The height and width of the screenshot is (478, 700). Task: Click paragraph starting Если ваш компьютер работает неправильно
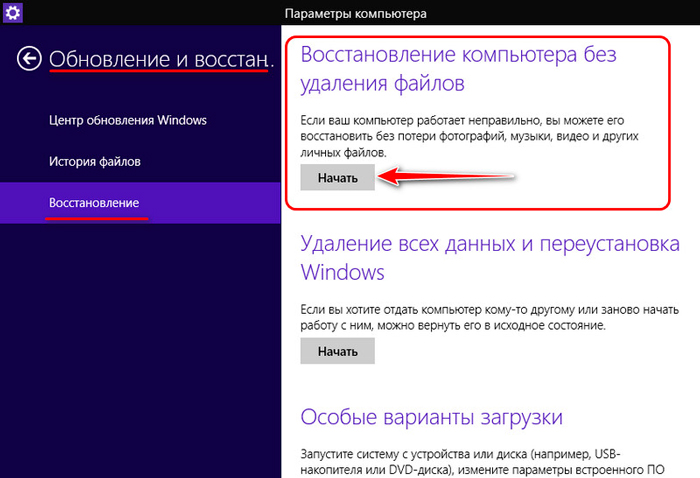click(469, 136)
